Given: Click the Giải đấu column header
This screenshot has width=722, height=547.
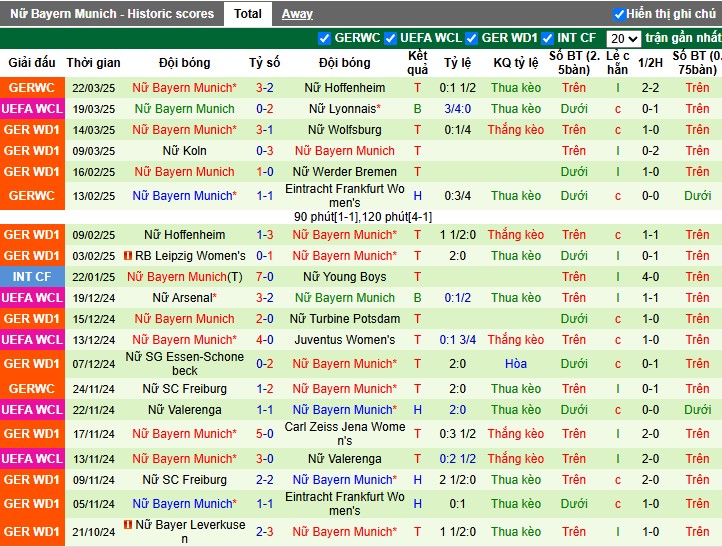Looking at the screenshot, I should tap(32, 63).
